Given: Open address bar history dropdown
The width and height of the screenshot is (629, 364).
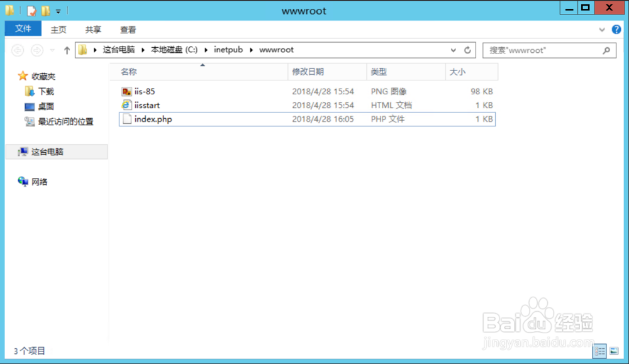Looking at the screenshot, I should point(454,50).
